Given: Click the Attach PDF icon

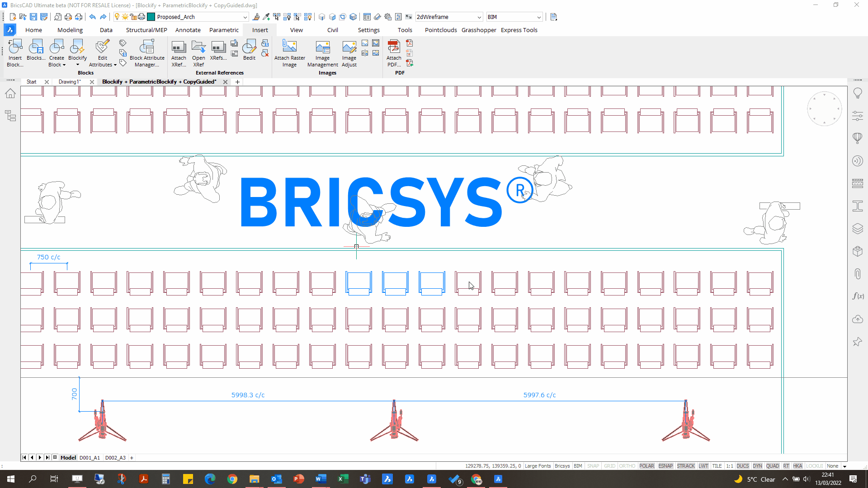Looking at the screenshot, I should (x=393, y=47).
